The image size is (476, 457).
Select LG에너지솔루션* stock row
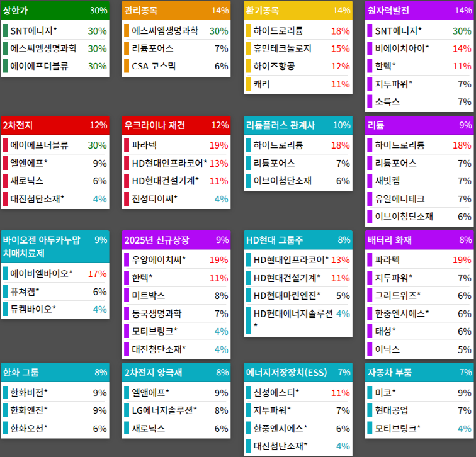point(176,410)
